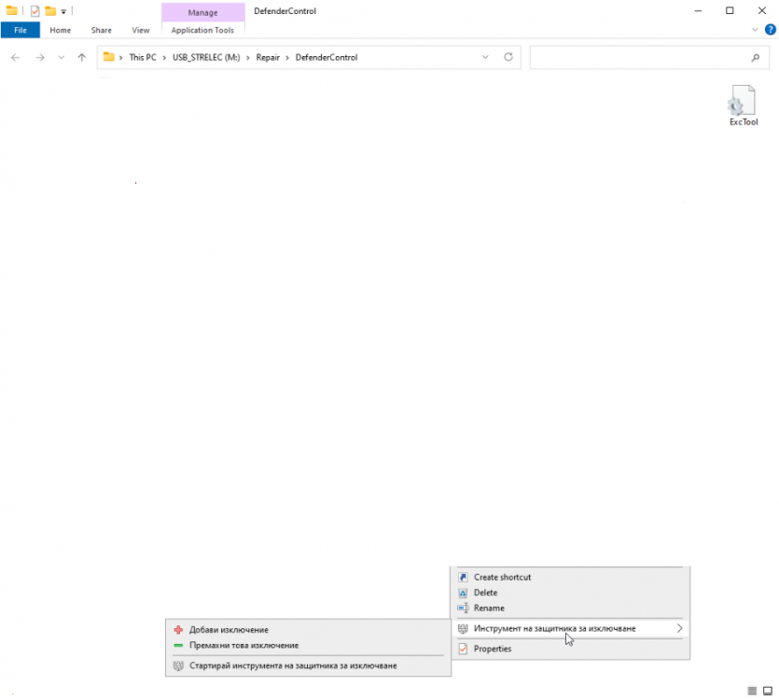Go back with the Back arrow
The image size is (779, 700).
click(16, 58)
